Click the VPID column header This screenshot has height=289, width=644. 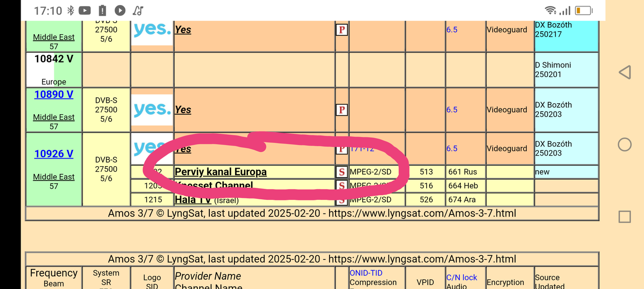425,282
